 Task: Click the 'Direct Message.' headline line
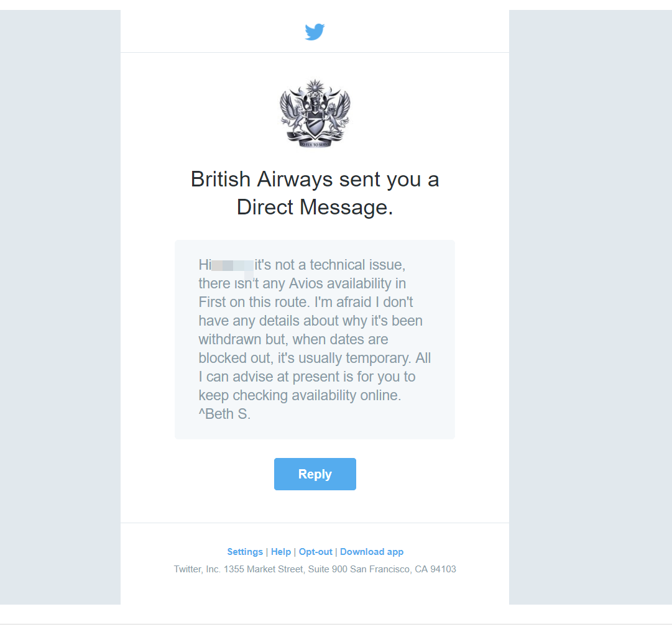tap(315, 208)
